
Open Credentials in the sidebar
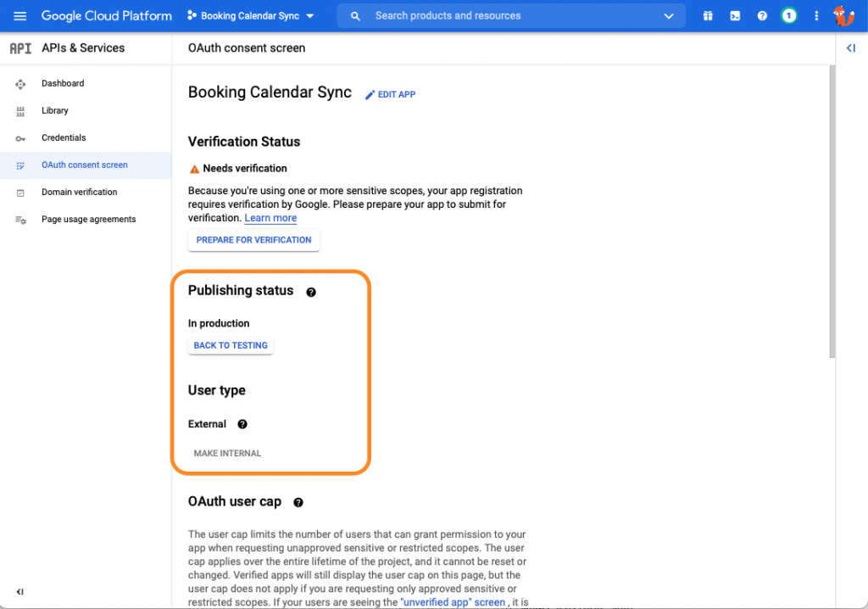click(64, 137)
